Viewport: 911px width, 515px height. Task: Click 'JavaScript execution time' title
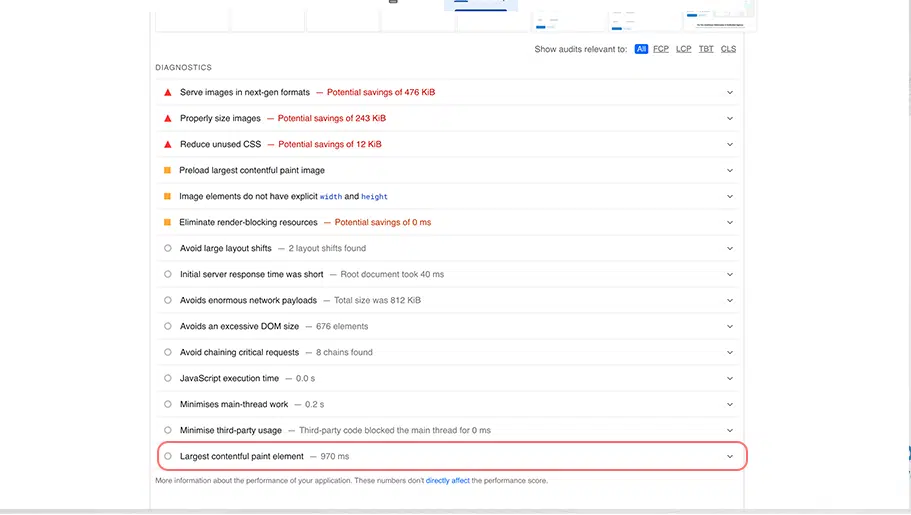(x=229, y=378)
